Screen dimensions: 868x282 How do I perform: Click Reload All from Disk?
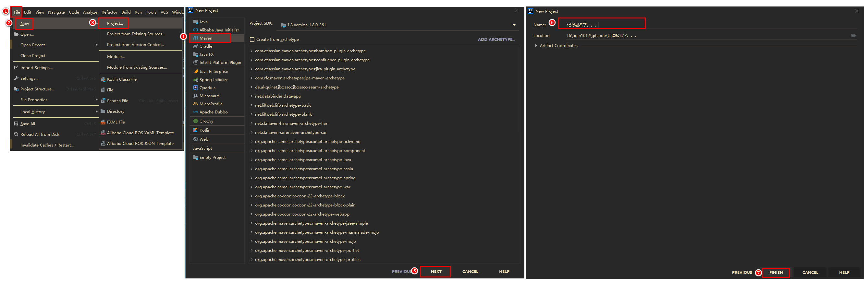point(55,135)
